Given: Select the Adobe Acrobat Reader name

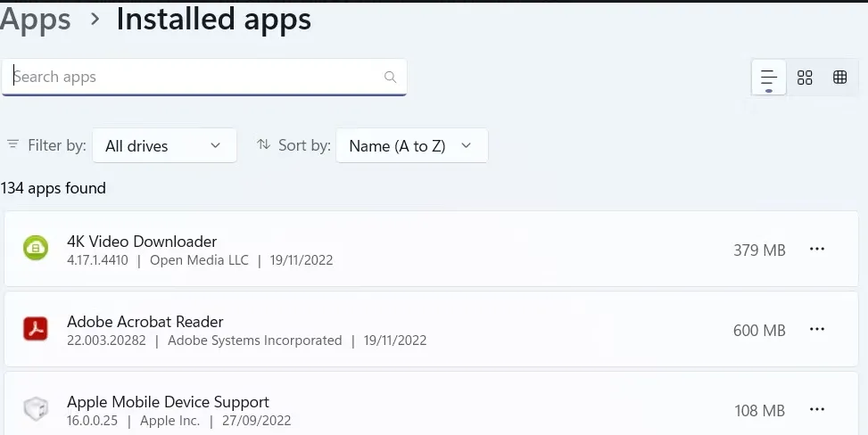Looking at the screenshot, I should pyautogui.click(x=145, y=322).
